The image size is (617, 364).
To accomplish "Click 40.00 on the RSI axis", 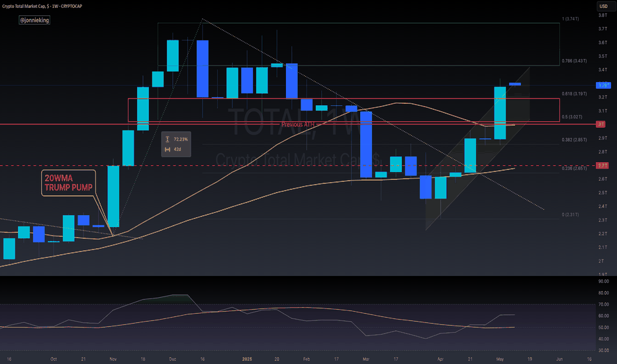I will pos(603,339).
